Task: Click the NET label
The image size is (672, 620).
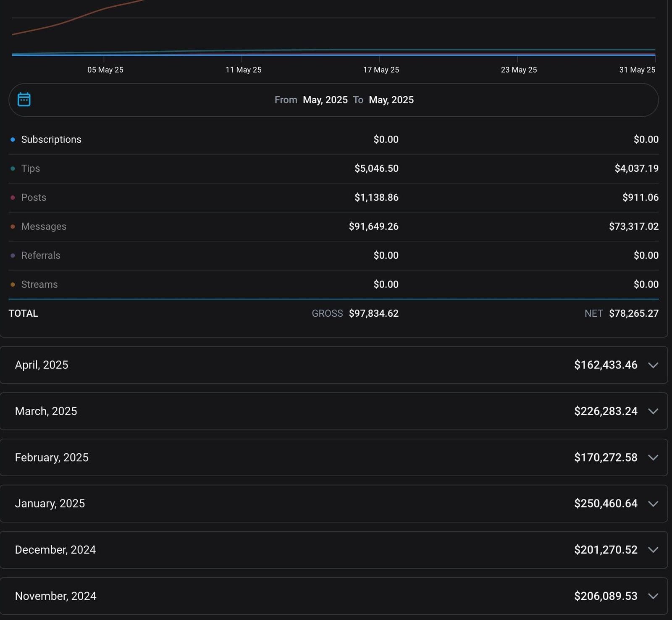Action: (x=593, y=313)
